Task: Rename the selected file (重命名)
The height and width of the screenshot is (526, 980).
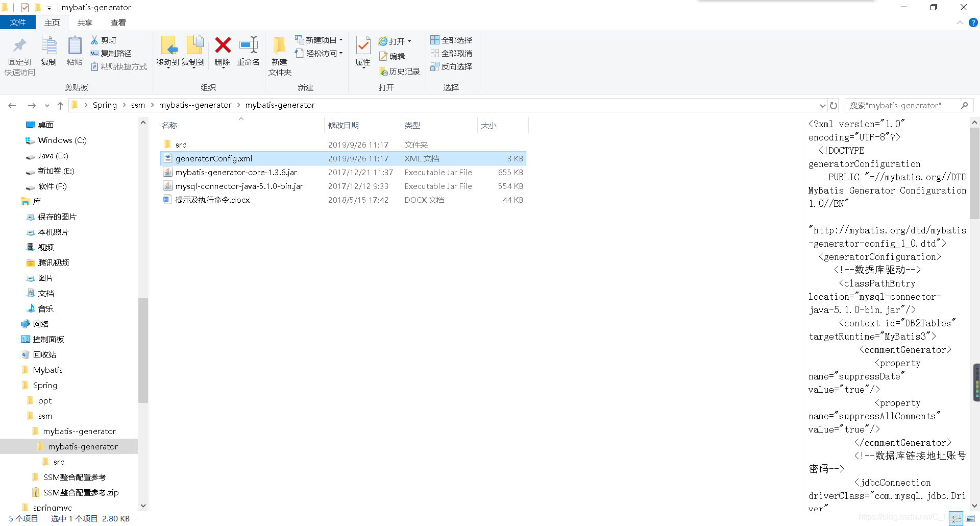Action: pyautogui.click(x=248, y=52)
